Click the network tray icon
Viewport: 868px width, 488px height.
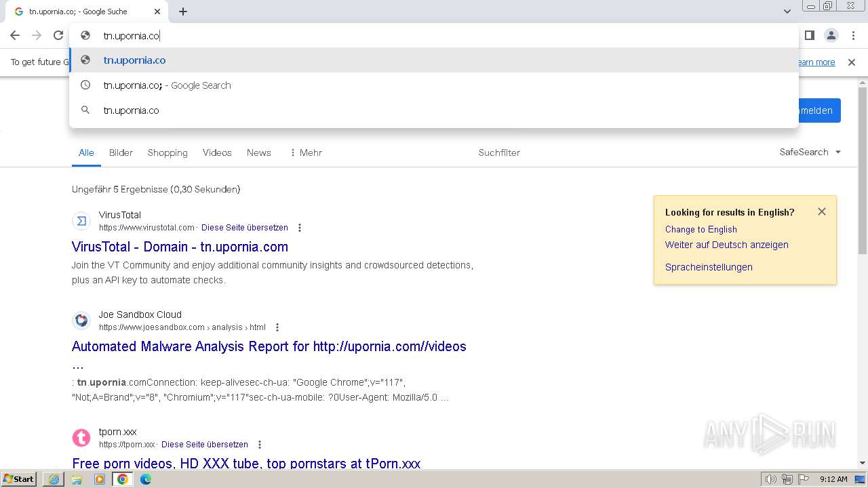pyautogui.click(x=787, y=479)
